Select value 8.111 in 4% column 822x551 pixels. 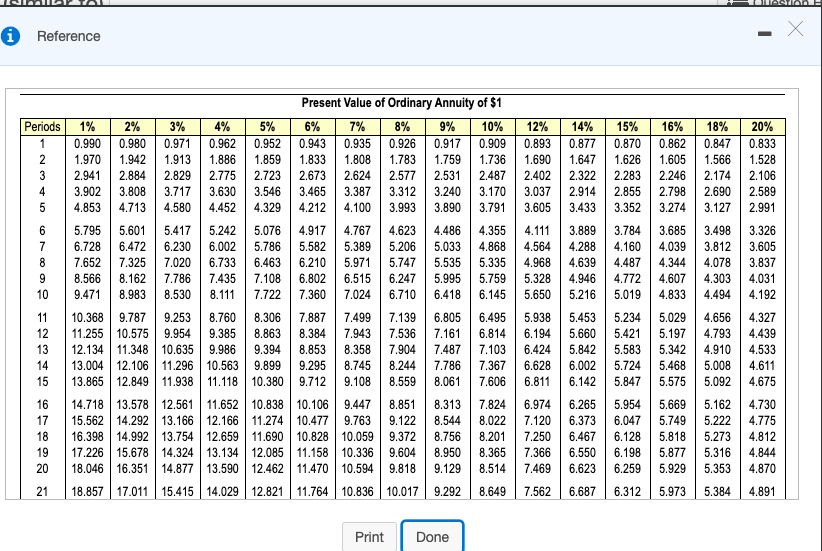tap(223, 295)
